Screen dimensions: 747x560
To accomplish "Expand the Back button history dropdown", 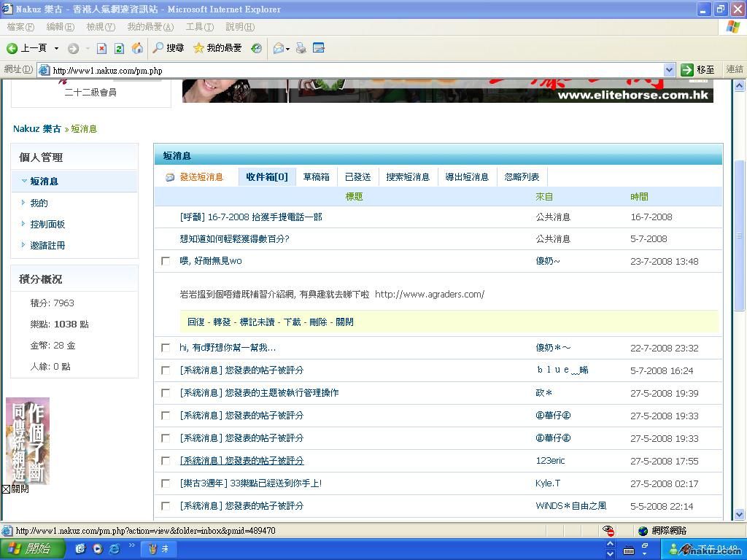I will tap(57, 48).
